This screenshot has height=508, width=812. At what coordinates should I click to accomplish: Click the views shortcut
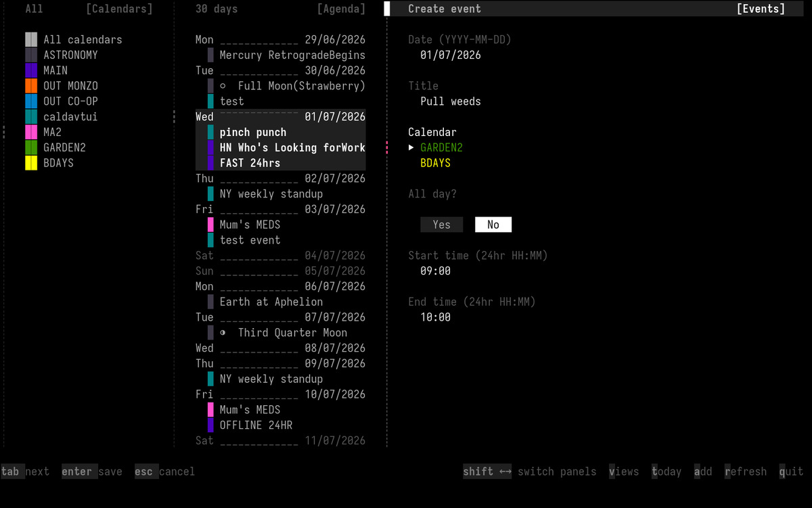pyautogui.click(x=624, y=471)
